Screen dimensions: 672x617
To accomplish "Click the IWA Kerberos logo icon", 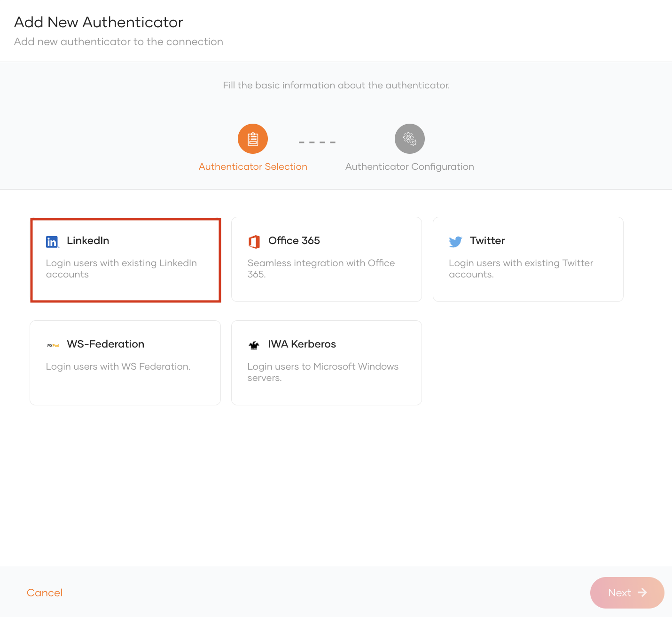I will [x=254, y=345].
